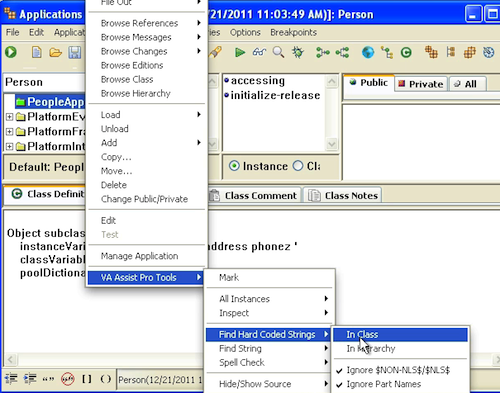Open the Class Comment tab
500x393 pixels.
tap(255, 195)
